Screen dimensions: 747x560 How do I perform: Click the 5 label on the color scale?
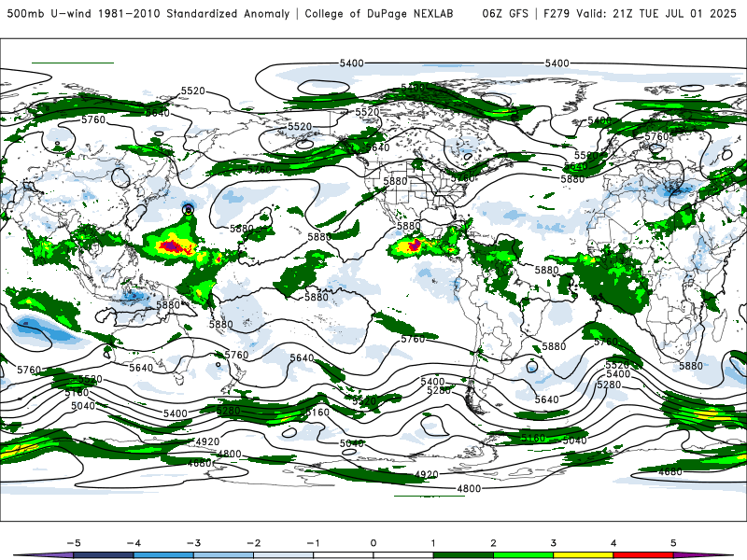click(673, 543)
